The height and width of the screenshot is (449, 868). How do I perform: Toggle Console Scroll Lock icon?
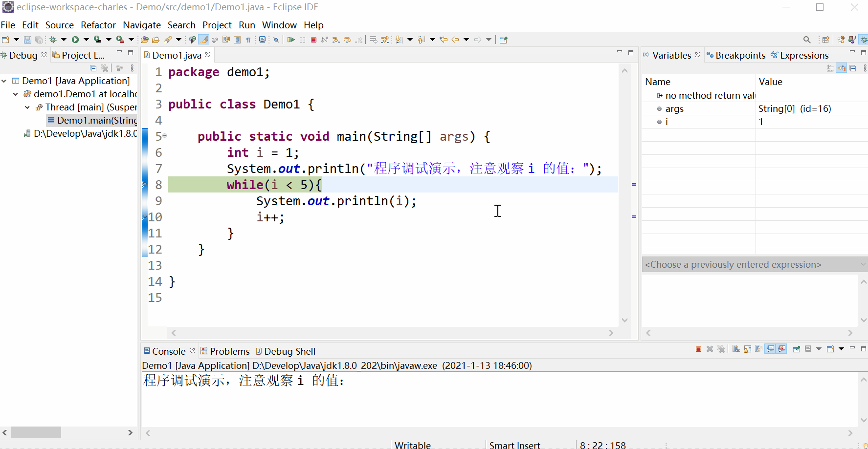point(747,349)
